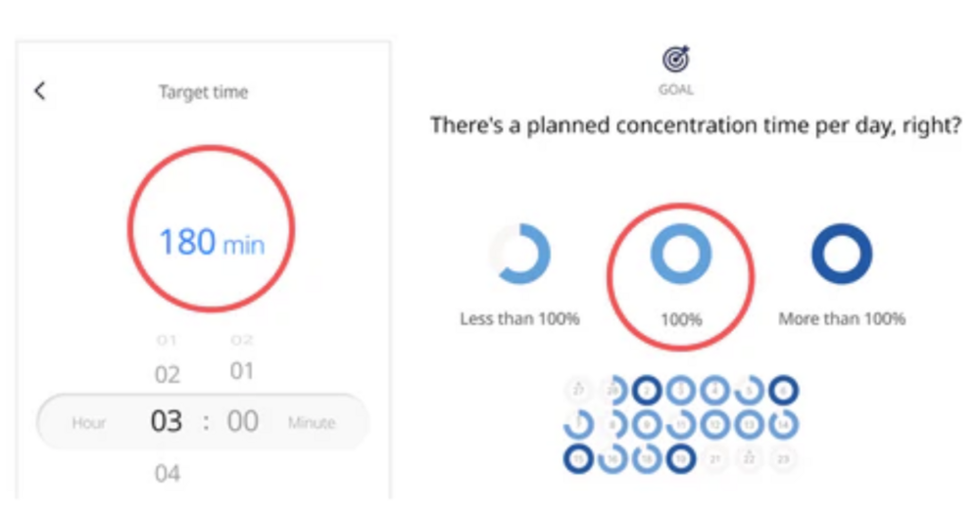980x516 pixels.
Task: Pick minute 01 in the time picker
Action: point(242,371)
